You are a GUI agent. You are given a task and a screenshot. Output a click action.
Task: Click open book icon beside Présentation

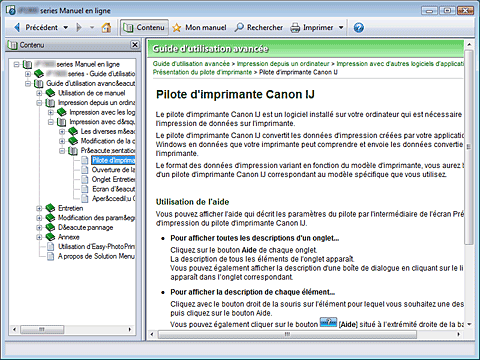pyautogui.click(x=73, y=151)
